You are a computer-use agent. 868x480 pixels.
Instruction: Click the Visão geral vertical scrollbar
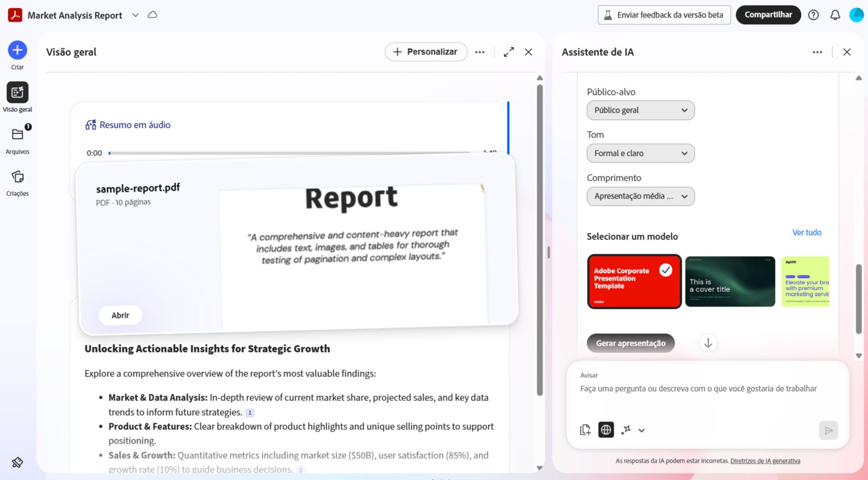(539, 240)
